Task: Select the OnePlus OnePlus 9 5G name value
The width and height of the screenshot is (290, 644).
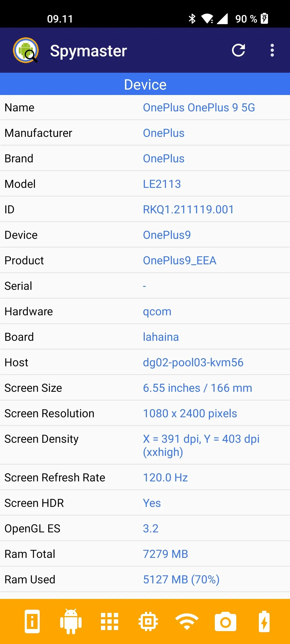Action: pyautogui.click(x=199, y=108)
